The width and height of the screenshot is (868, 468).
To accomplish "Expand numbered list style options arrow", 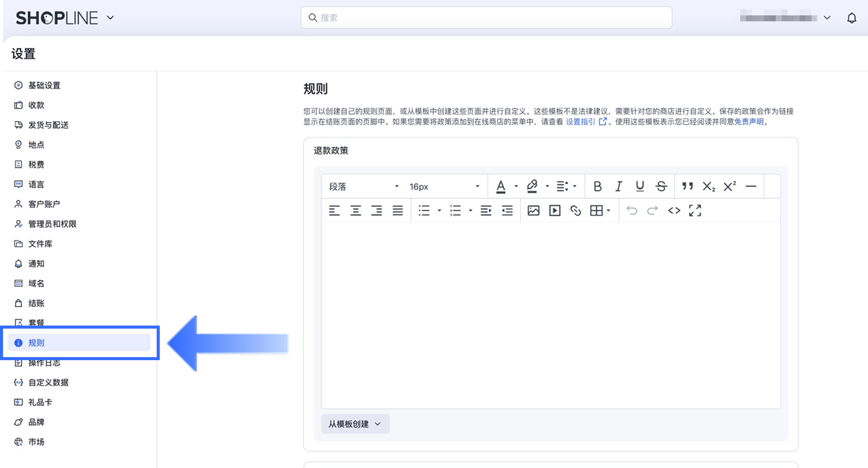I will [x=471, y=211].
